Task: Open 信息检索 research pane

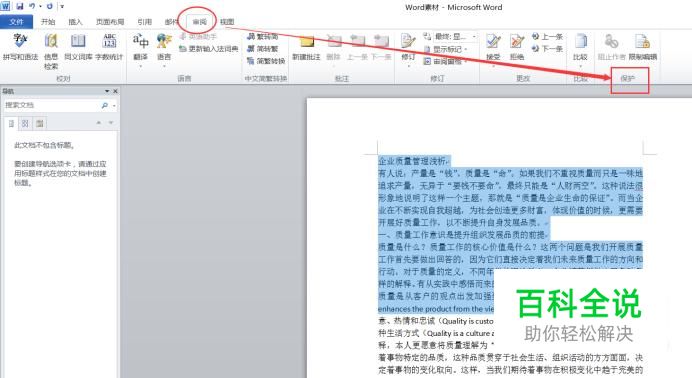Action: [x=51, y=51]
